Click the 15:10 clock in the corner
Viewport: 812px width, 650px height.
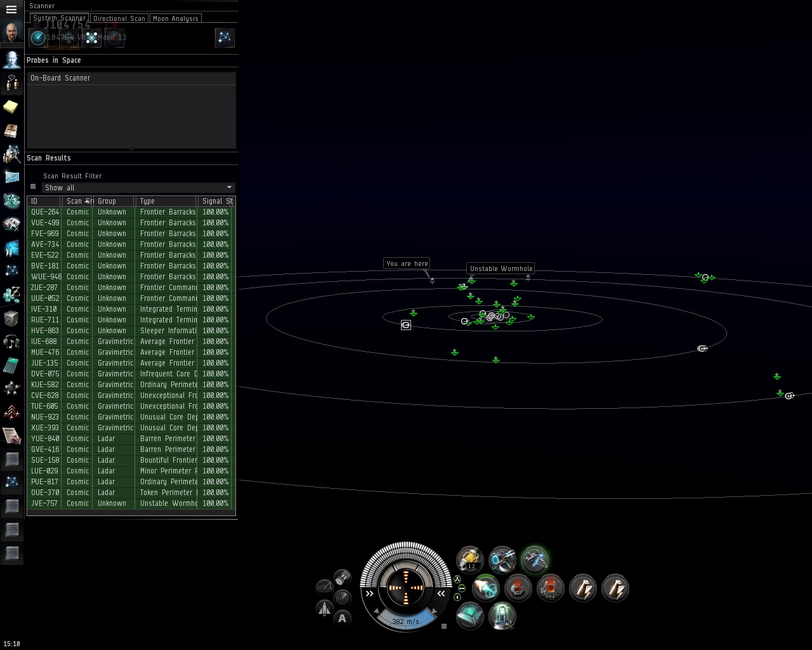11,644
